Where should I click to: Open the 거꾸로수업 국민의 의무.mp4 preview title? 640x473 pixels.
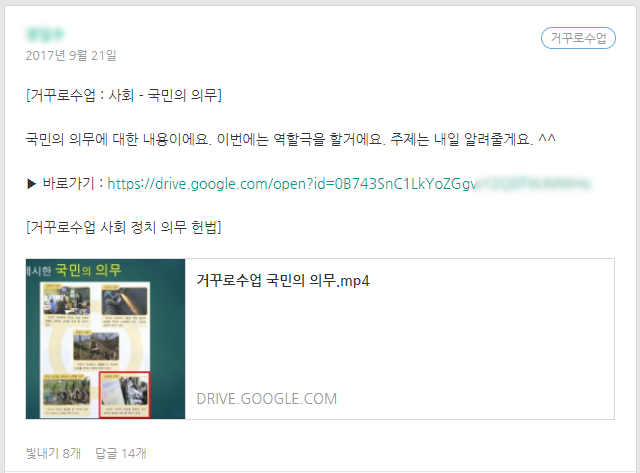point(283,280)
